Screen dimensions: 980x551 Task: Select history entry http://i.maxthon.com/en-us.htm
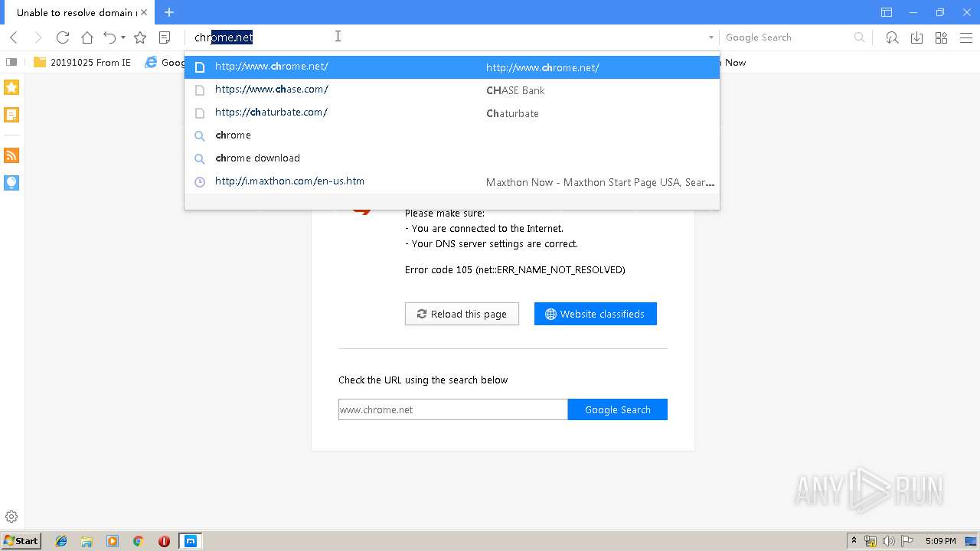pos(452,181)
